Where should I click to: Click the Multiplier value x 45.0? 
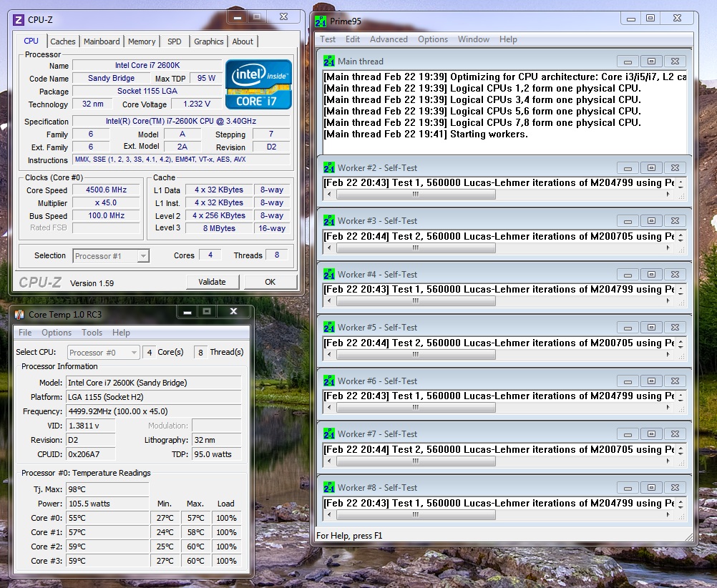coord(106,202)
